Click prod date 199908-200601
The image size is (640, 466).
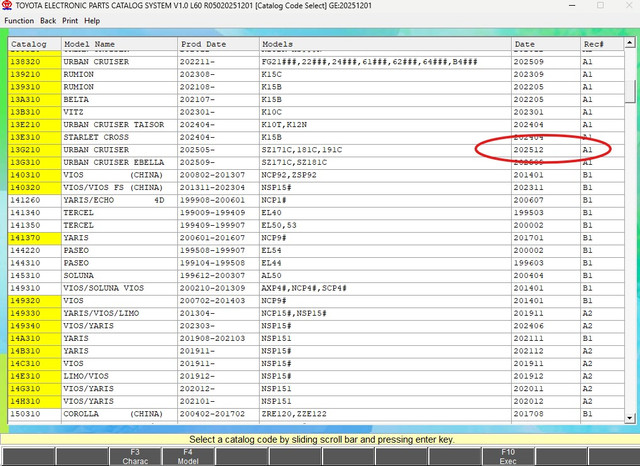coord(218,200)
